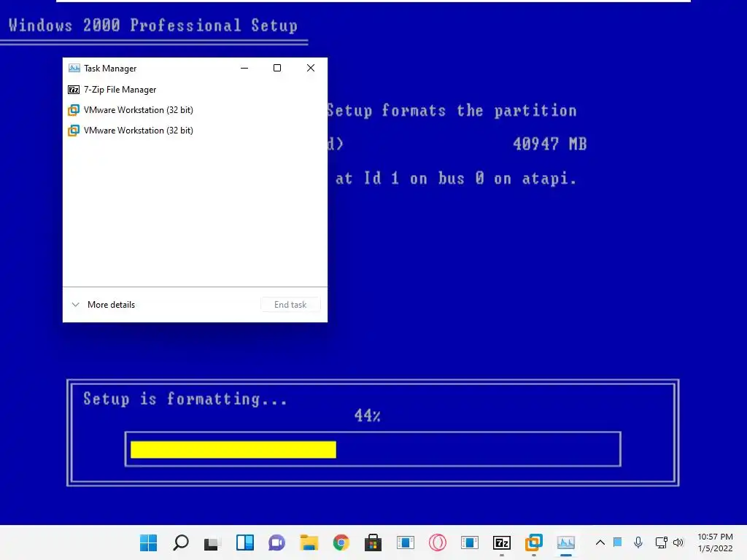Select the 7-Zip File Manager row in Task Manager
Image resolution: width=747 pixels, height=560 pixels.
[195, 90]
